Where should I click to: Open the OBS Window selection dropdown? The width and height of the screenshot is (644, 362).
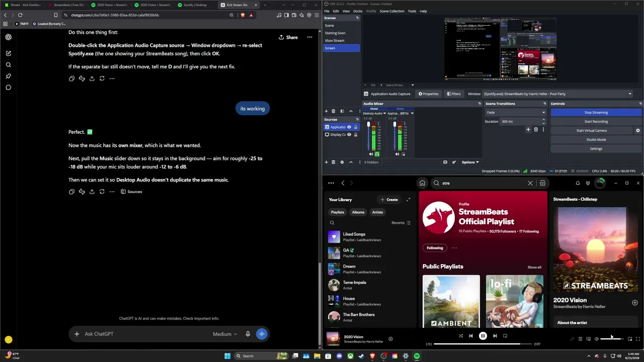coord(557,94)
